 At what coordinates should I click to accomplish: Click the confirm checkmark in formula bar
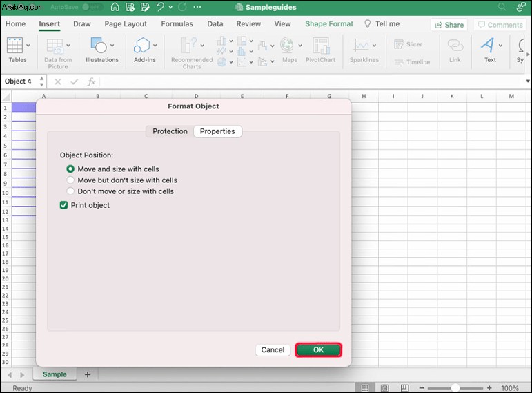74,82
